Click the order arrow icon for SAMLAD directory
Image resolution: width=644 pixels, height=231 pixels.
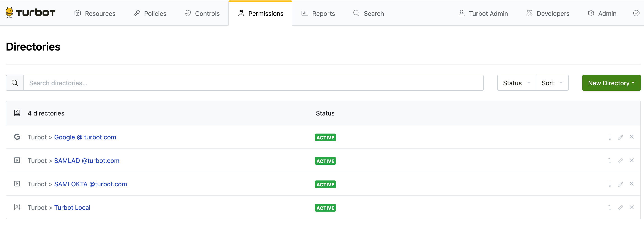pyautogui.click(x=610, y=161)
